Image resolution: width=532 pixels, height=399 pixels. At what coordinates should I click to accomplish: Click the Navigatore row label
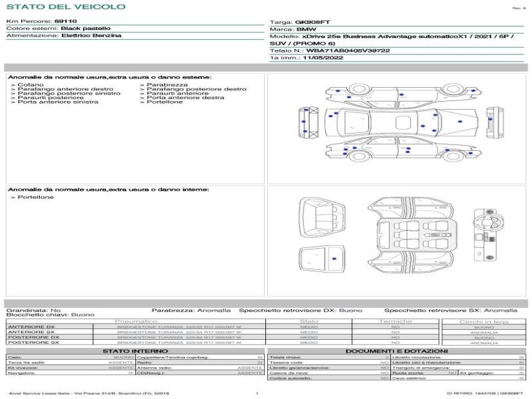point(21,373)
